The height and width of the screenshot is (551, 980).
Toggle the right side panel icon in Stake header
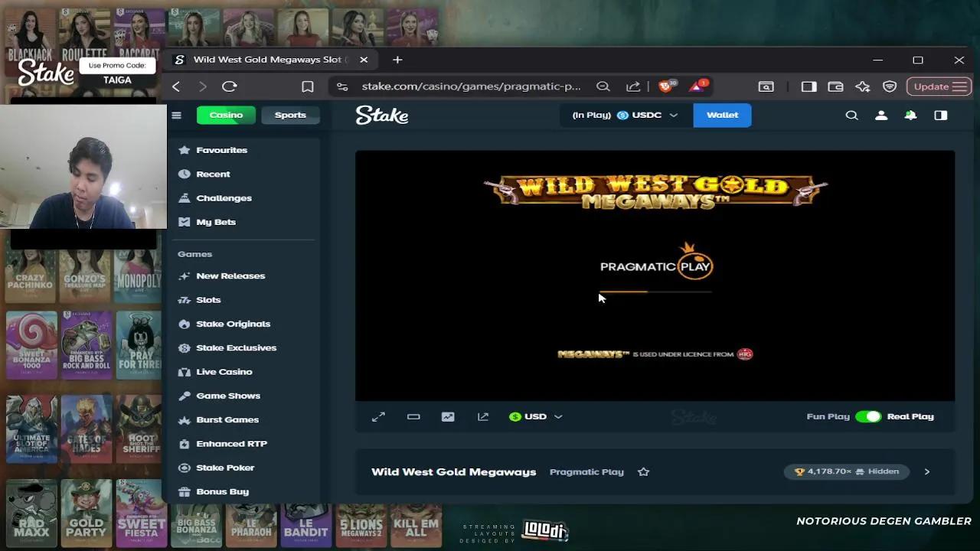[x=940, y=115]
